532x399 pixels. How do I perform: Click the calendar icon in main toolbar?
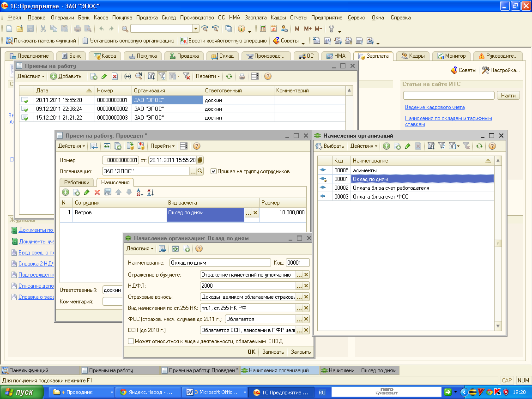click(273, 29)
